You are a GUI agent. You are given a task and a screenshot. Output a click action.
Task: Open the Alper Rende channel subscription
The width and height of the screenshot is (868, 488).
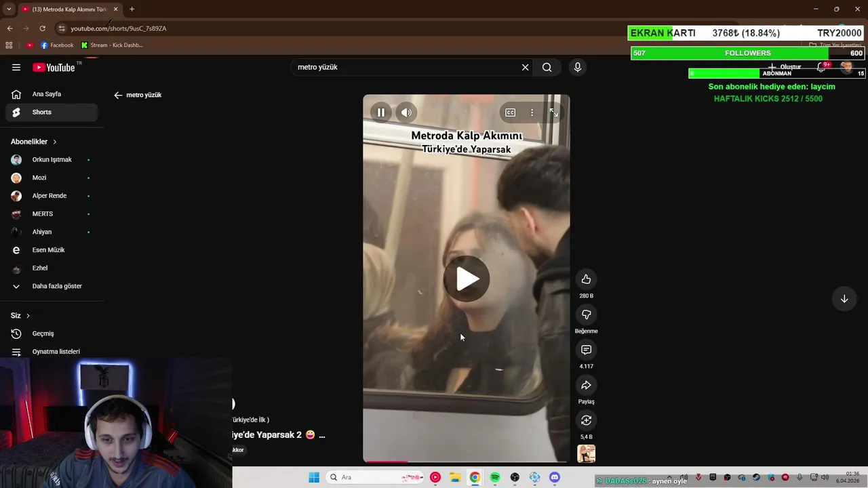[x=52, y=196]
